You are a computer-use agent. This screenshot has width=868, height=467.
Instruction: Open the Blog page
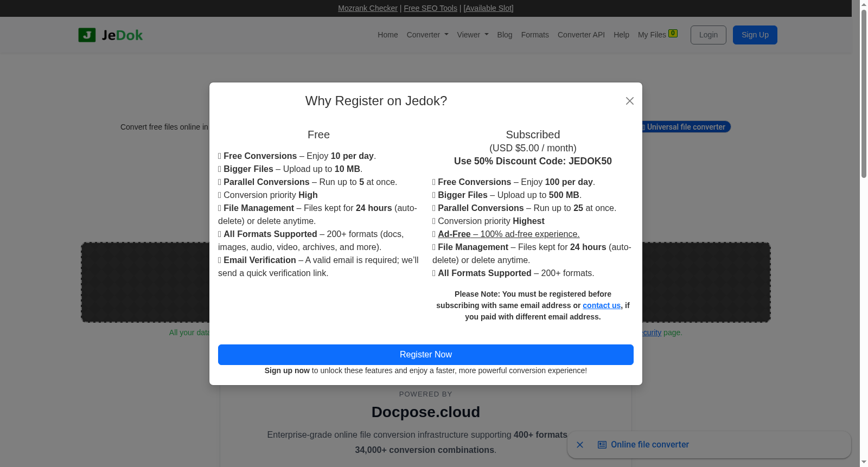coord(505,35)
